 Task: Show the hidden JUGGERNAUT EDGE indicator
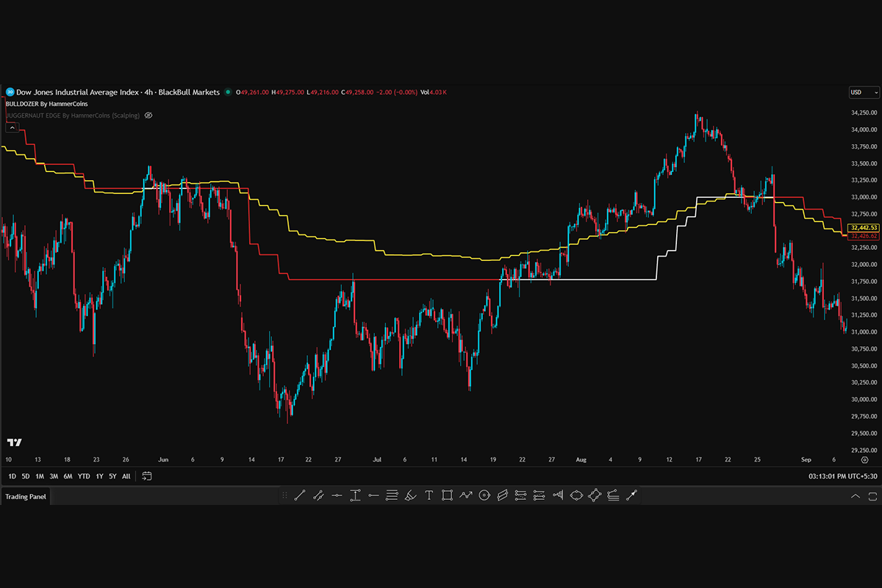tap(148, 115)
